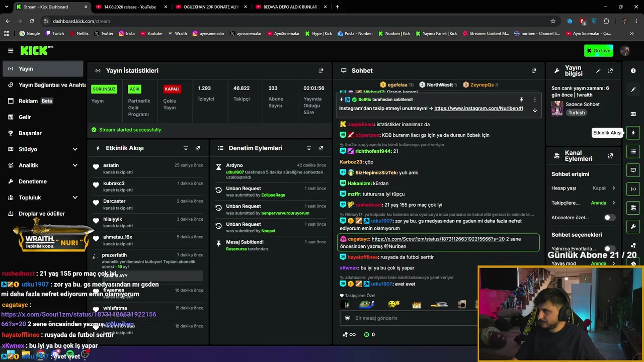Unpin the BotRix pinned message
This screenshot has width=644, height=362.
click(x=522, y=100)
